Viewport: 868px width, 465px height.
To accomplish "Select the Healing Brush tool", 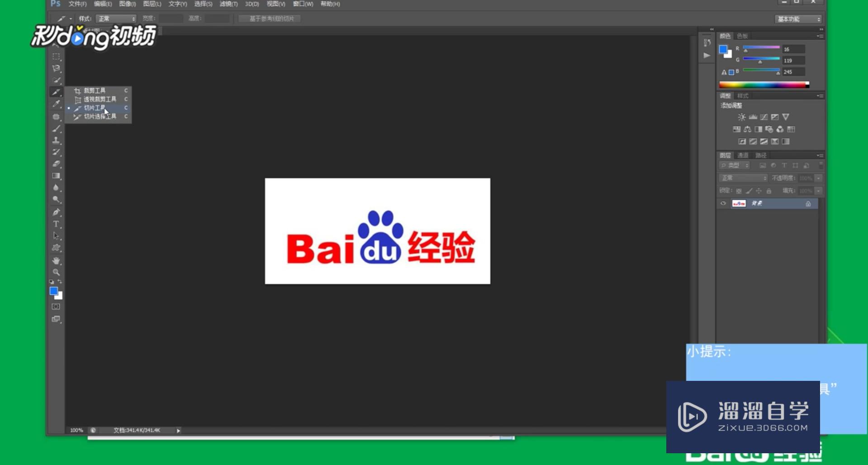I will (56, 116).
